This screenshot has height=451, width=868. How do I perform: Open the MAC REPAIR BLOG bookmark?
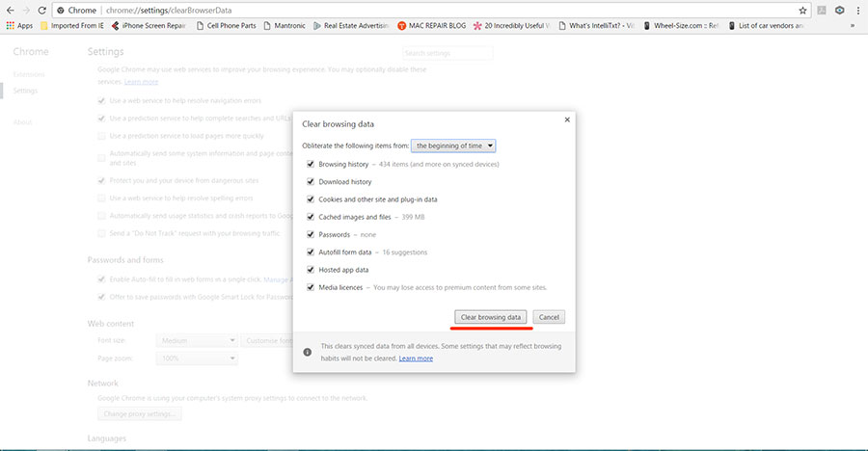[x=432, y=25]
